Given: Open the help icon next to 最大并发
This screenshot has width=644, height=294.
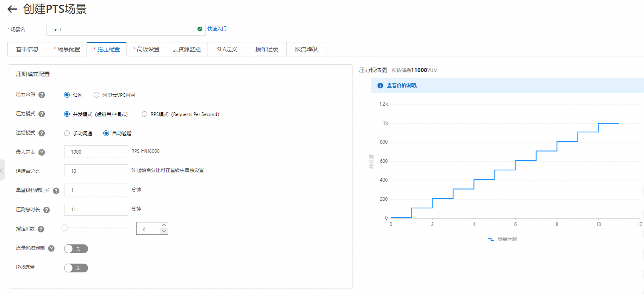Looking at the screenshot, I should pos(42,152).
